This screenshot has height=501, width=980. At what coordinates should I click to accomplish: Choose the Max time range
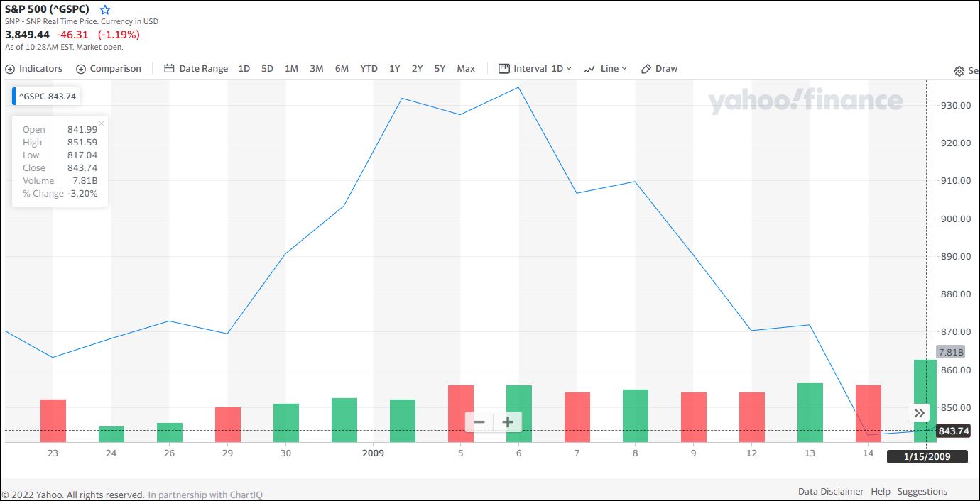coord(466,69)
